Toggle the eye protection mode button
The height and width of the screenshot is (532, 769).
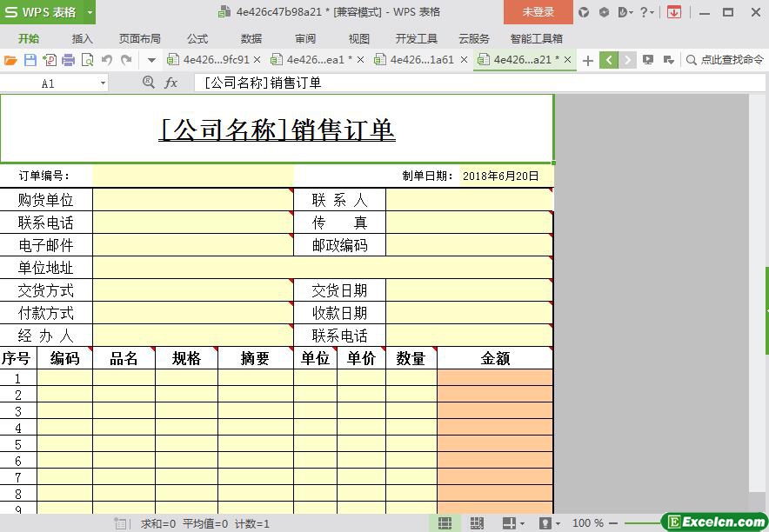[545, 523]
